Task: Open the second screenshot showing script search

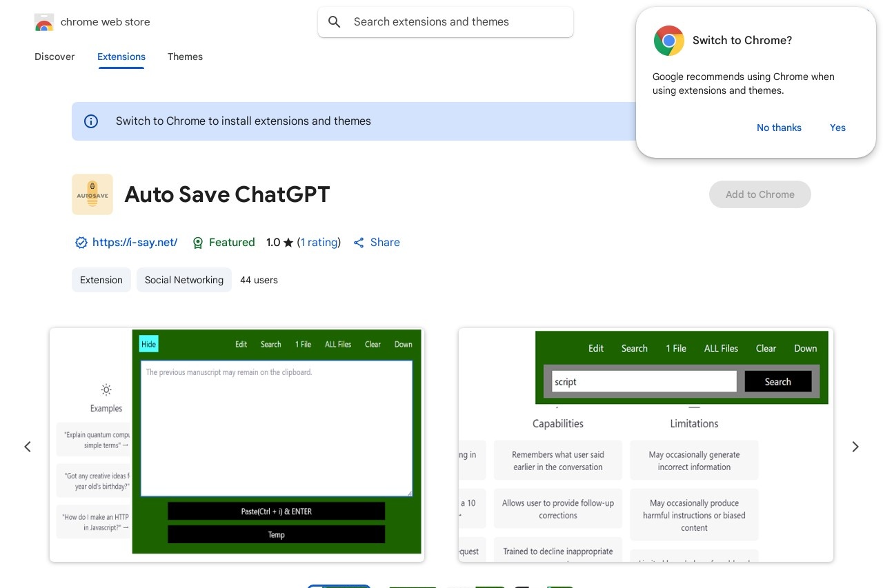Action: tap(646, 445)
